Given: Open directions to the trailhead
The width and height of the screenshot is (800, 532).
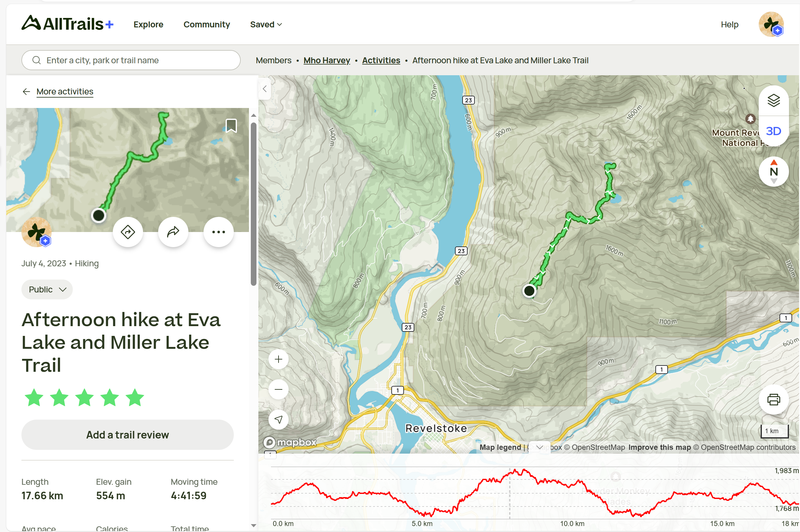Looking at the screenshot, I should pyautogui.click(x=128, y=232).
